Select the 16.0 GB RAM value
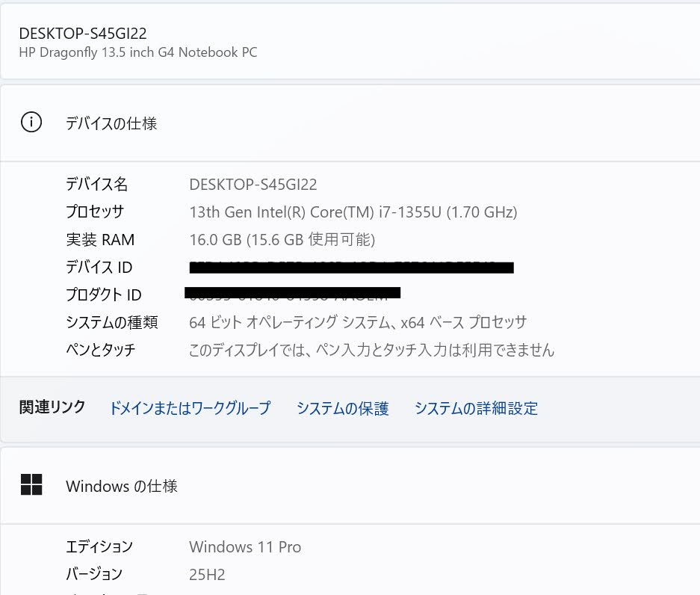 coord(282,239)
